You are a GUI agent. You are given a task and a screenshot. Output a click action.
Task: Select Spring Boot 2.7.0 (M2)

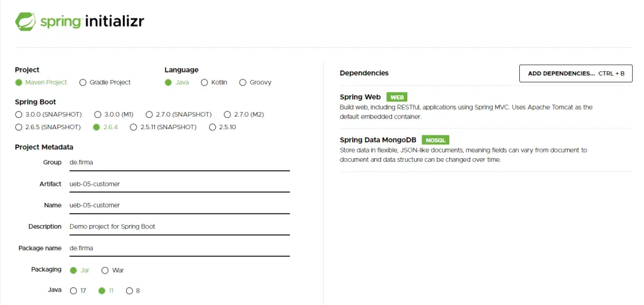[x=244, y=114]
